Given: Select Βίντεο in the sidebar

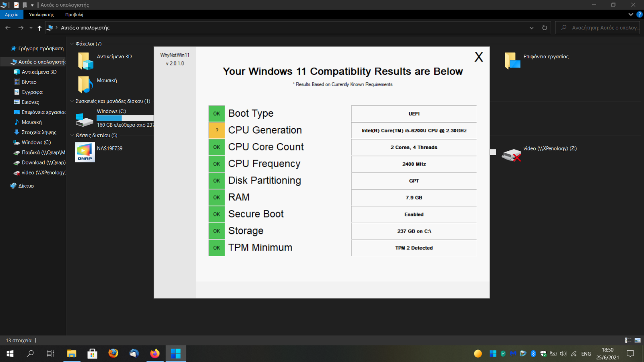Looking at the screenshot, I should (25, 82).
